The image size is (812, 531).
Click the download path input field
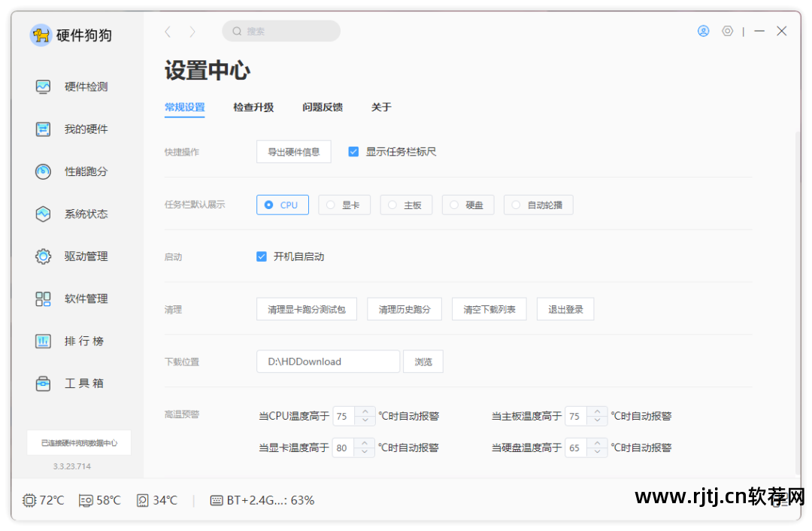click(x=328, y=361)
